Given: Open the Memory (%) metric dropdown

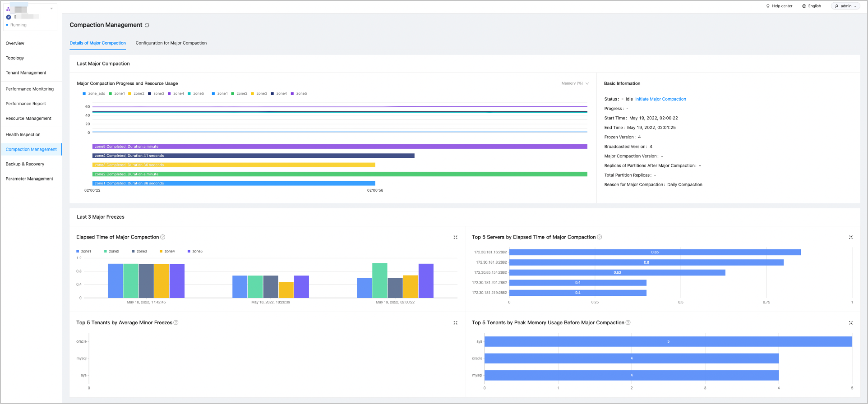Looking at the screenshot, I should 575,83.
